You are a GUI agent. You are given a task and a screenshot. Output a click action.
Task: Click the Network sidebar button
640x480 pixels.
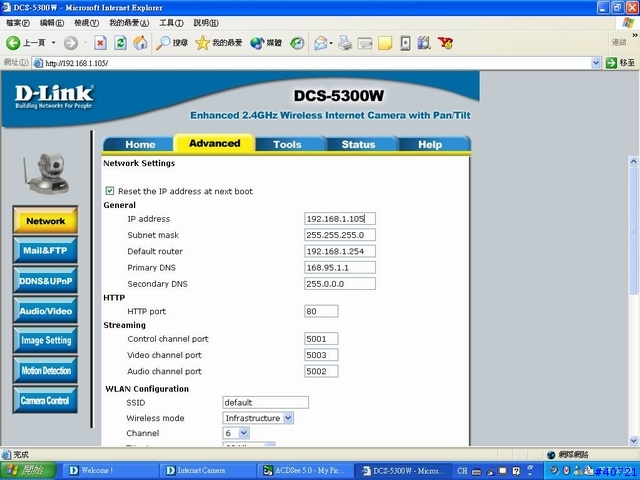[x=45, y=220]
